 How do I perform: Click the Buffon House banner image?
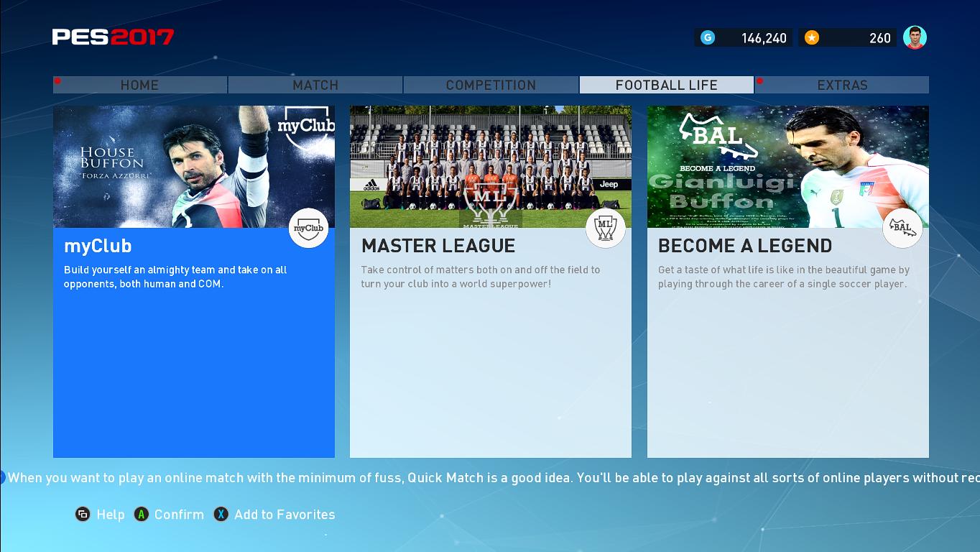tap(194, 167)
